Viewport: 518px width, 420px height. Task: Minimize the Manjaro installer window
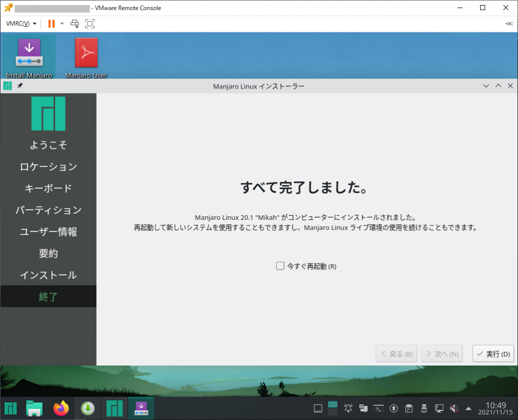pyautogui.click(x=486, y=86)
